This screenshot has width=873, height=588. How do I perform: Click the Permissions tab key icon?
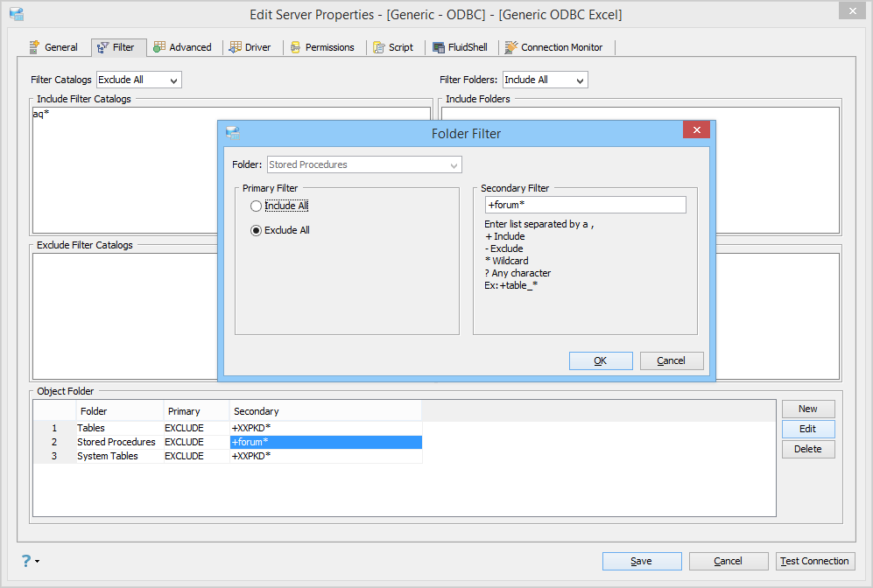[x=296, y=47]
